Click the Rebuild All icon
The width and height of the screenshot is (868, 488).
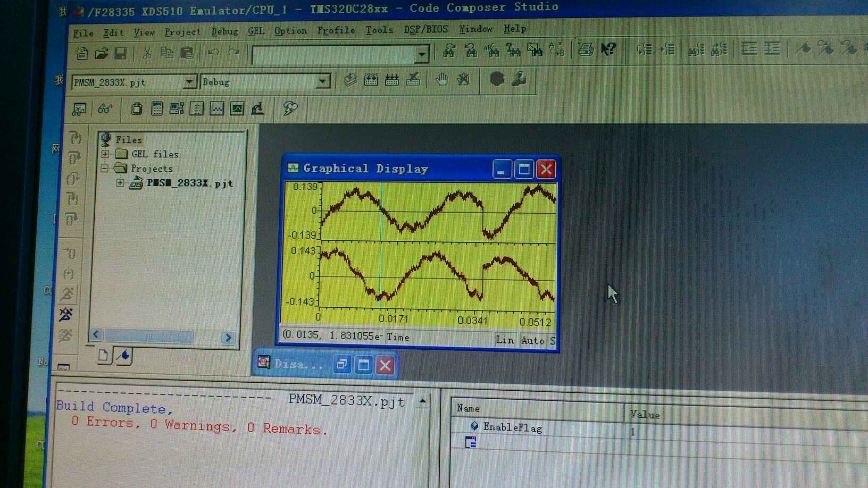[392, 80]
